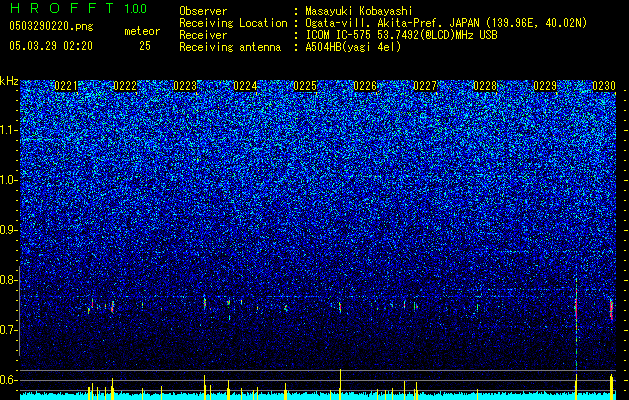
Task: Click the 1.1 kHz axis label
Action: [x=9, y=130]
